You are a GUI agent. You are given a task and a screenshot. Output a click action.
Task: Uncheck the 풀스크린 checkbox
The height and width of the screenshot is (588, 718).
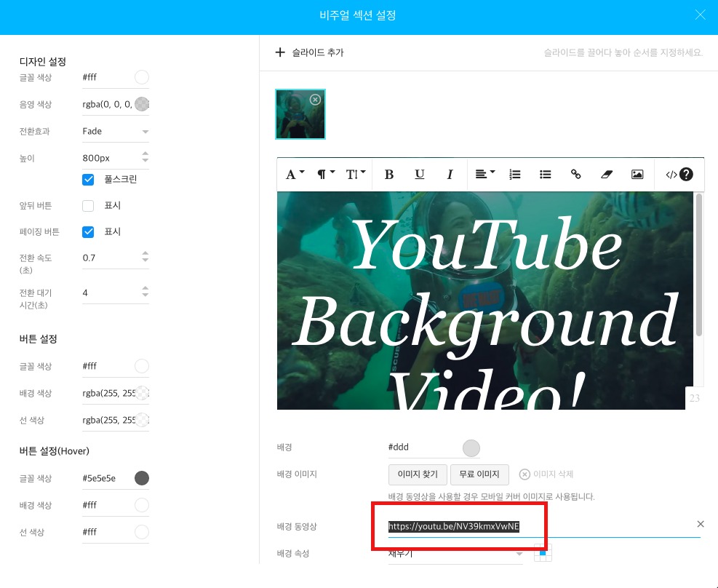point(89,179)
